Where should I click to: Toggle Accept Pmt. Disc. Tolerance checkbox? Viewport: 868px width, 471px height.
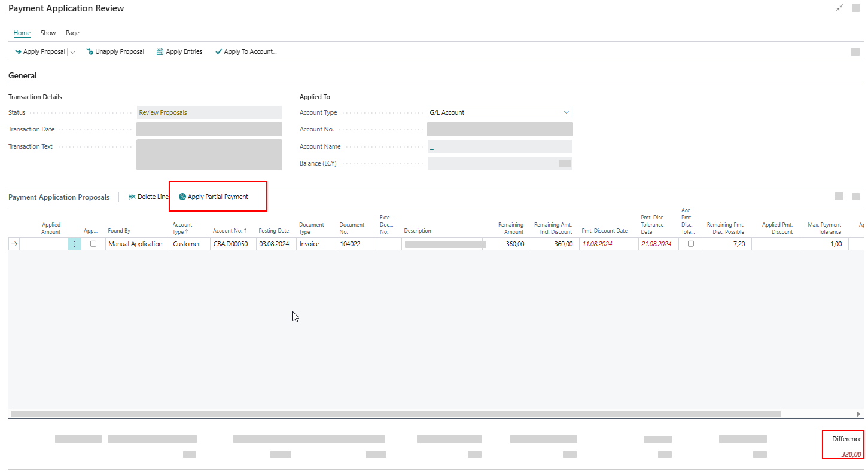coord(691,244)
